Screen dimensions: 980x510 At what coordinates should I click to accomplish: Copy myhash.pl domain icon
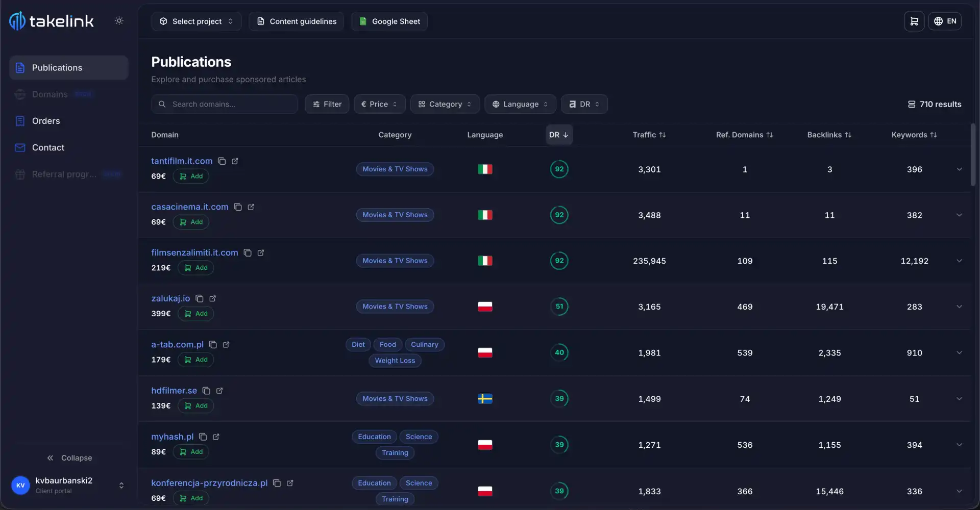coord(203,437)
